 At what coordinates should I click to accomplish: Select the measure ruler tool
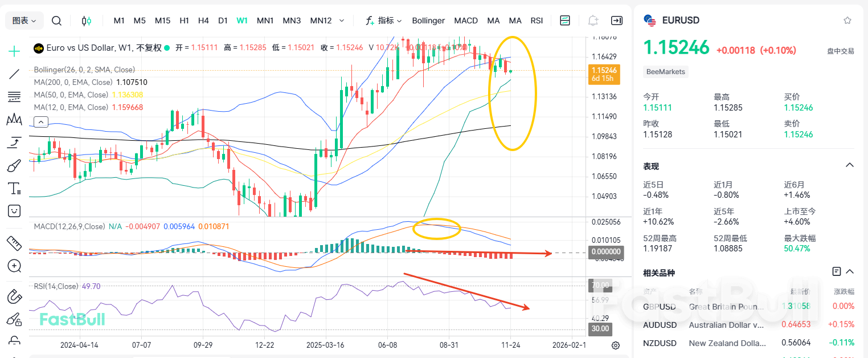point(14,242)
